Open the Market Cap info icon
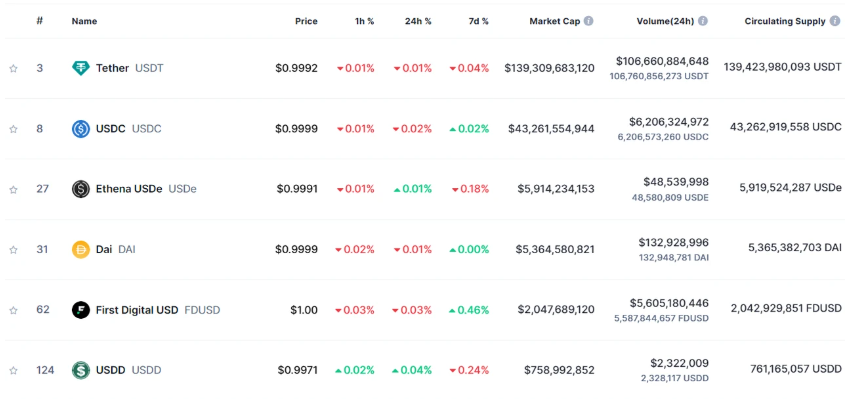Viewport: 855px width, 399px height. coord(588,21)
